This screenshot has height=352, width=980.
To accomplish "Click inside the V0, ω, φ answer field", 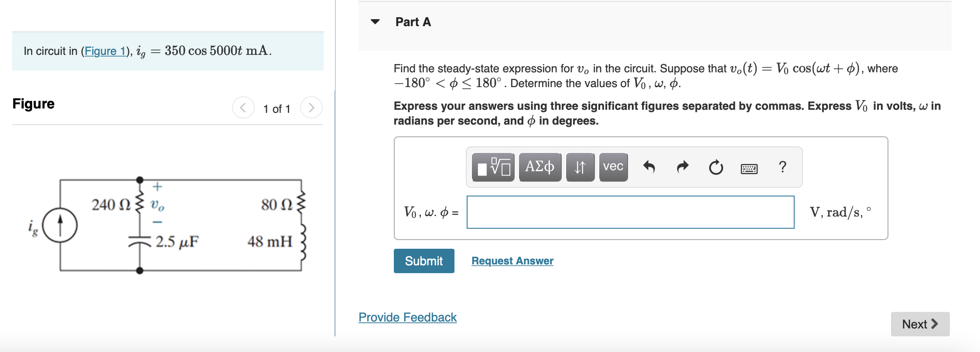I will [629, 212].
